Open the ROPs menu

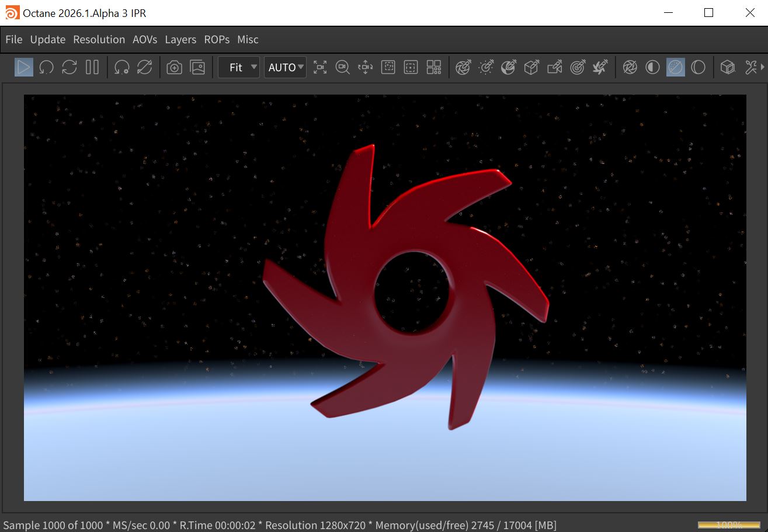pos(217,40)
